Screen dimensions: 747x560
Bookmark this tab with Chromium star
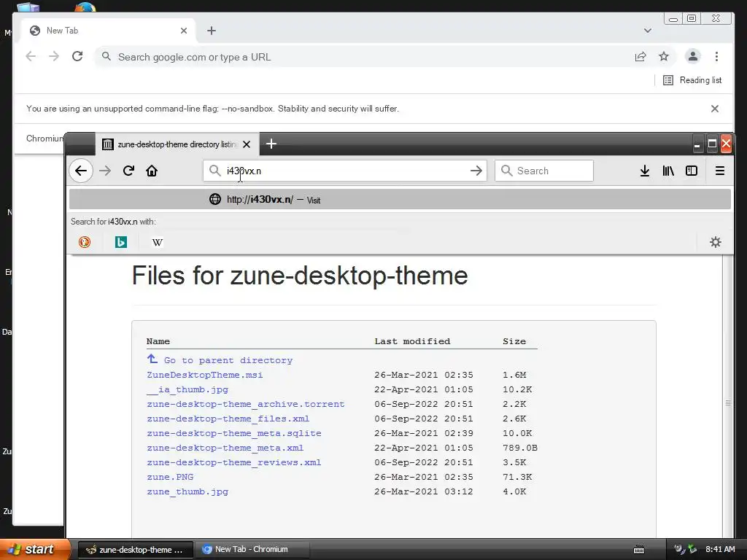[664, 57]
